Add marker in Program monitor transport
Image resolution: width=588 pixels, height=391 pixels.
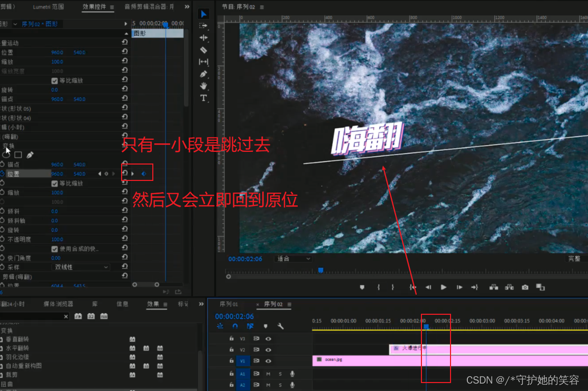coord(362,287)
